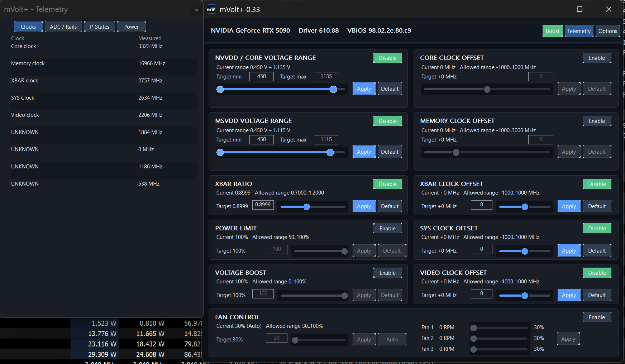Apply MSVDD voltage range
The image size is (625, 364).
click(364, 152)
